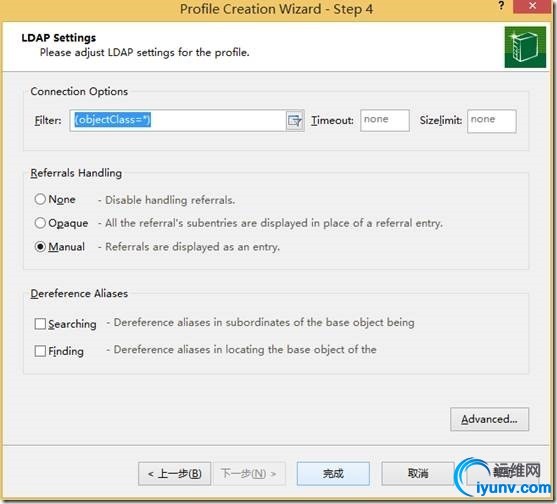The height and width of the screenshot is (504, 557).
Task: Click 'Please adjust LDAP settings for the profile.' text
Action: point(145,53)
